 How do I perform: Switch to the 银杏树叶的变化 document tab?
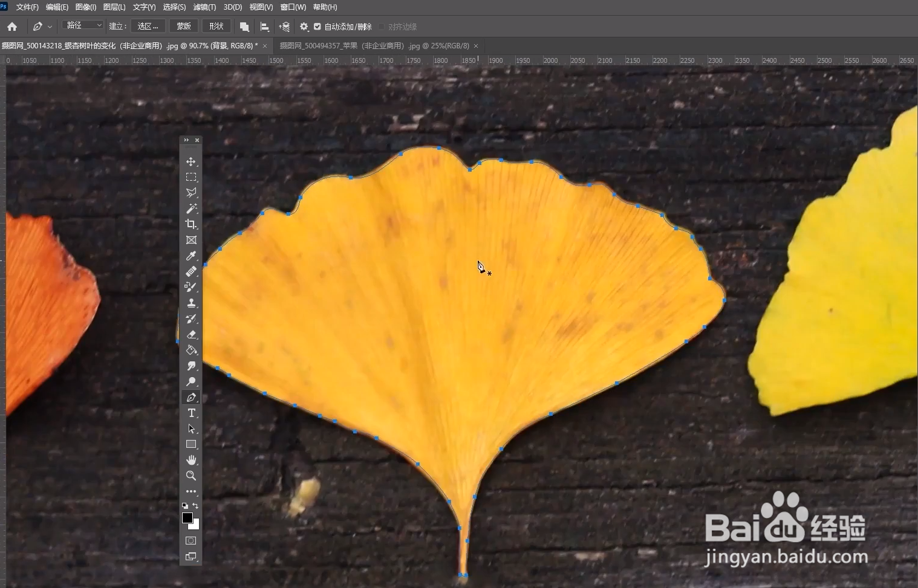(x=130, y=46)
